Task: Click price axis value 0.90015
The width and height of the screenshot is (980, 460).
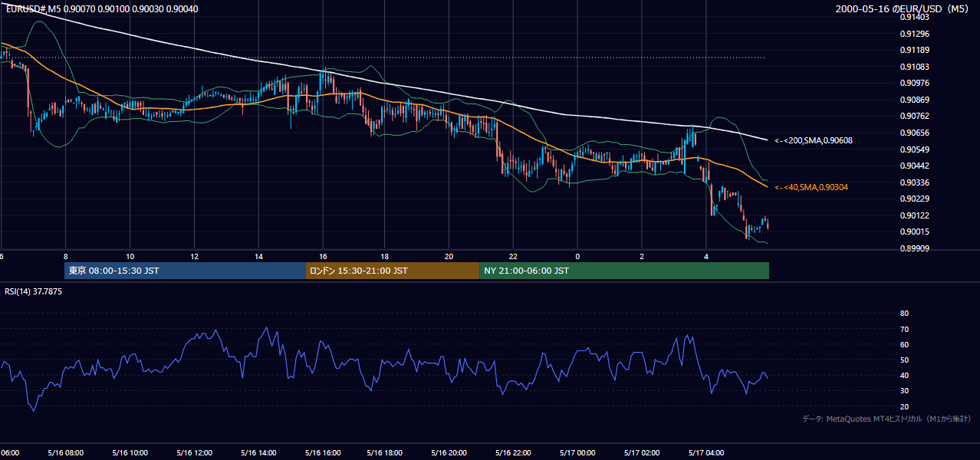Action: click(916, 232)
